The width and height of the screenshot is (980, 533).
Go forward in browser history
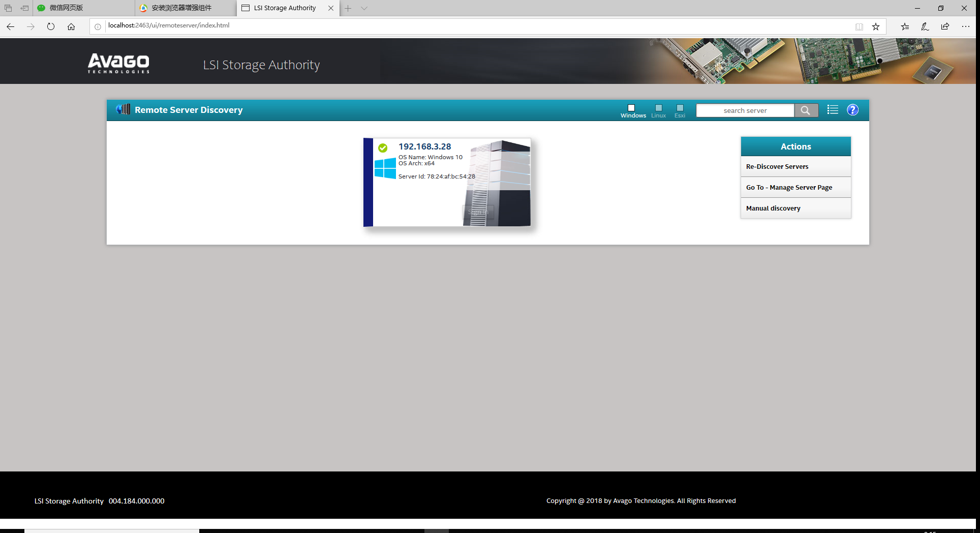[x=30, y=26]
